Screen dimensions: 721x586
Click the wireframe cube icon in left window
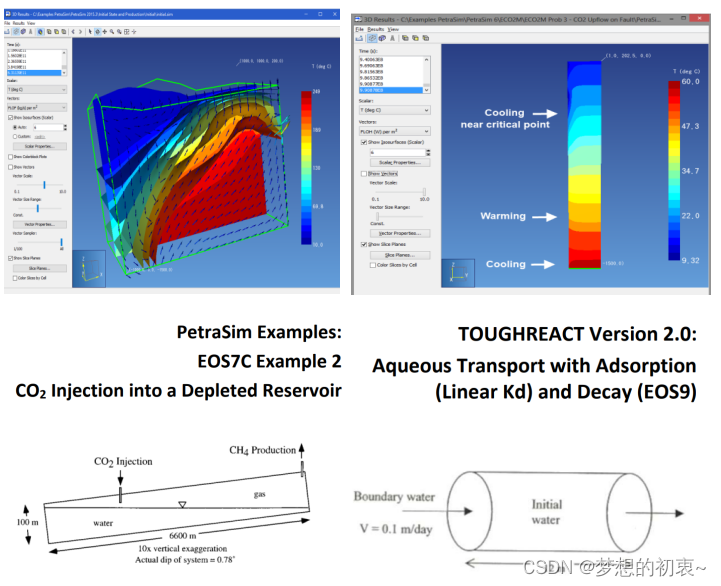click(17, 32)
